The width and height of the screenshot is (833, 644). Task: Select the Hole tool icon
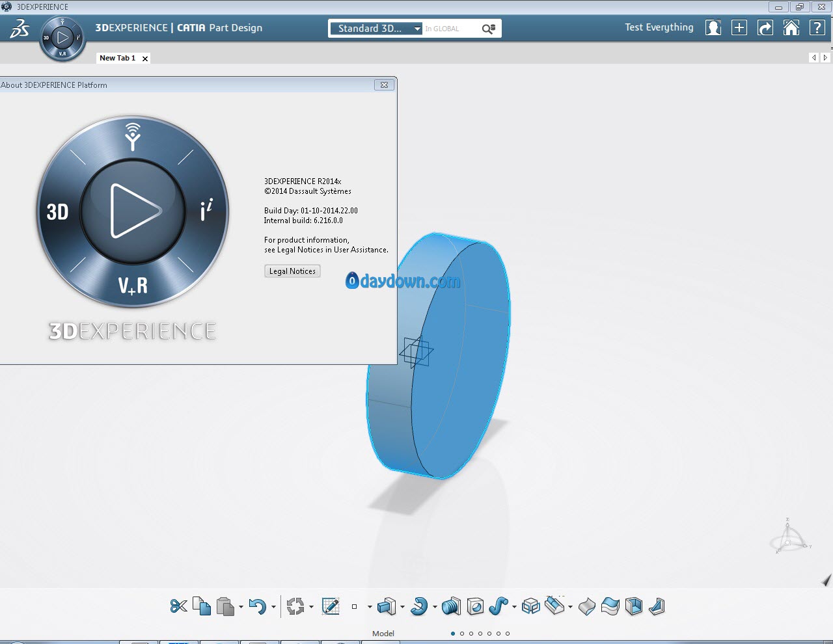tap(476, 606)
